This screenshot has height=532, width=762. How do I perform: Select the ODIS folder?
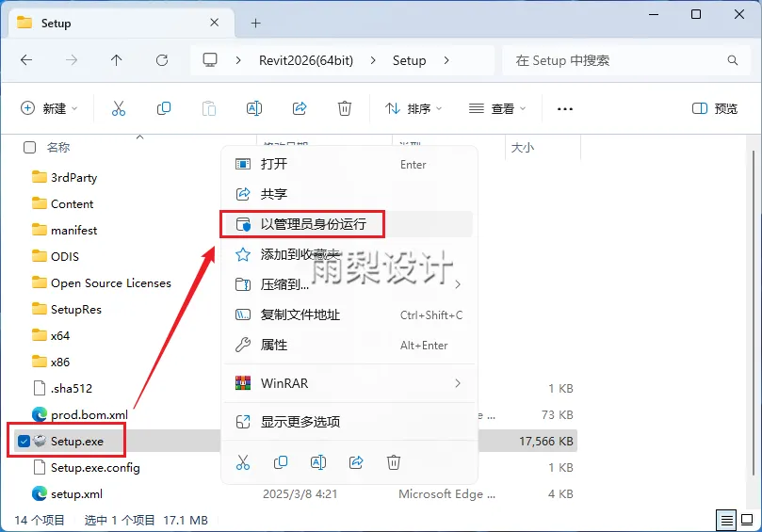tap(65, 256)
